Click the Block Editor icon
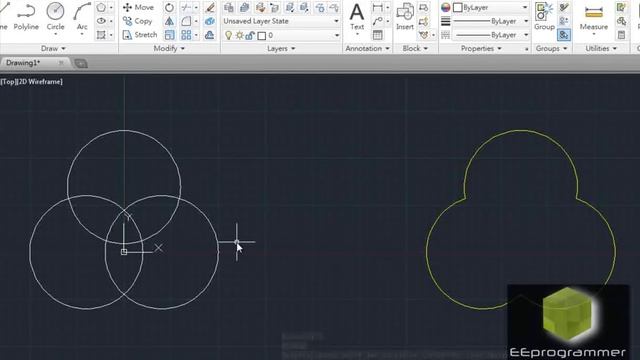Screen dimensions: 640x360 [x=424, y=21]
